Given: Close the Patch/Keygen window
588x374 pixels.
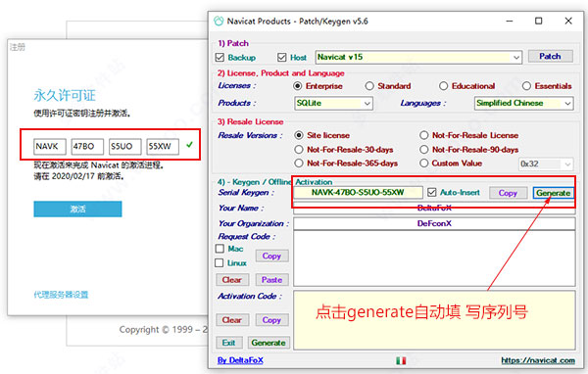Looking at the screenshot, I should pos(568,21).
